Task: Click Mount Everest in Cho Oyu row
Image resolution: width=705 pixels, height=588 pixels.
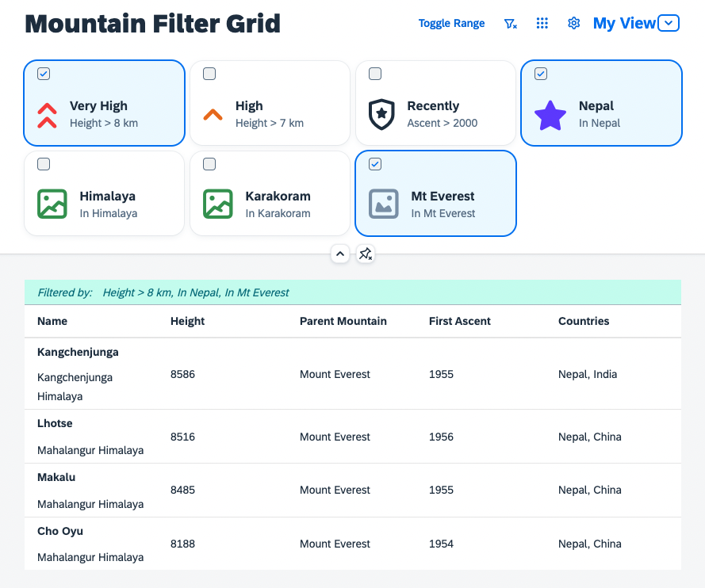Action: coord(335,544)
